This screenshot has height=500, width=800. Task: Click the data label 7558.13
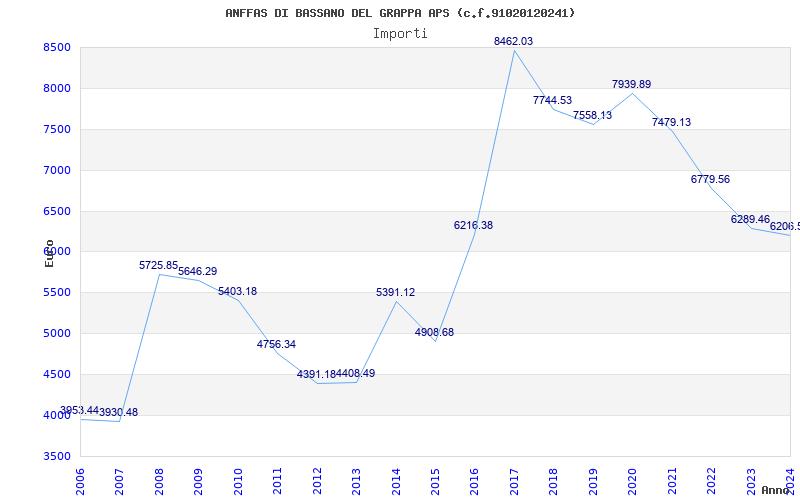(x=592, y=116)
